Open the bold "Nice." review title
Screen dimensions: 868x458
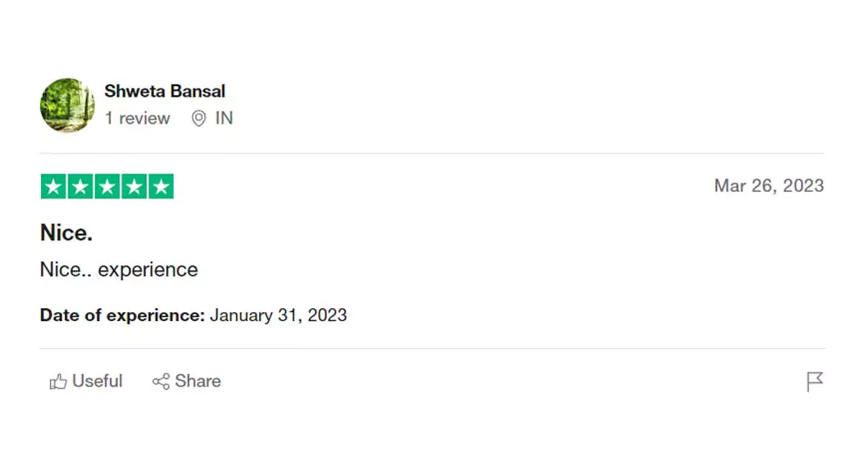[66, 233]
